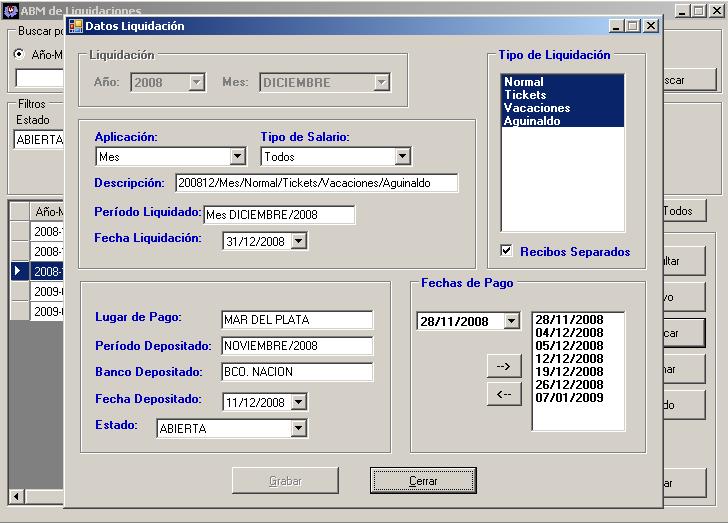Image resolution: width=728 pixels, height=523 pixels.
Task: Select Aguinaldo in Tipo de Liquidación list
Action: (x=531, y=121)
